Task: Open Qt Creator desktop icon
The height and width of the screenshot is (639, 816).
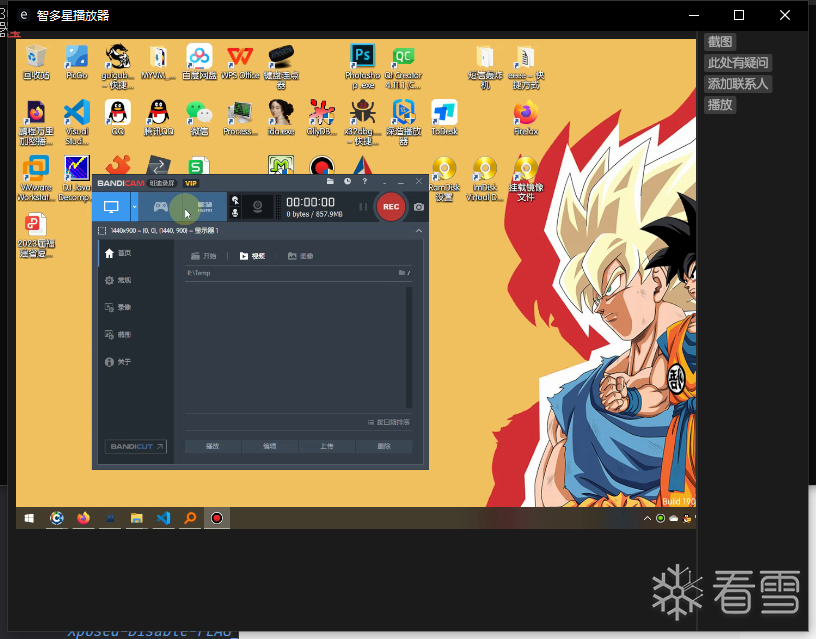Action: (403, 67)
